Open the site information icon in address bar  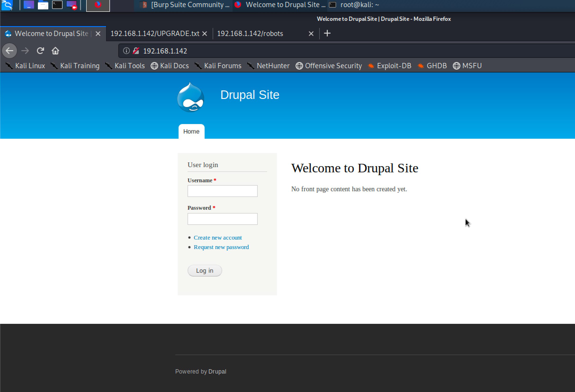pyautogui.click(x=126, y=51)
